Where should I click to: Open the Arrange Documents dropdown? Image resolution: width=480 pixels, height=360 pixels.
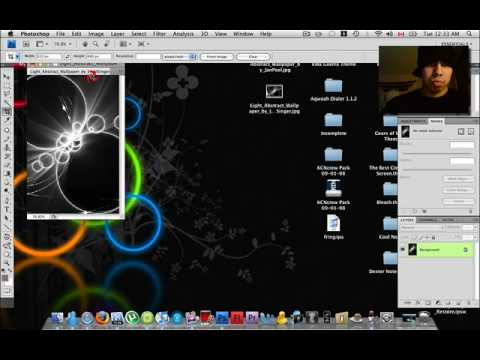125,44
